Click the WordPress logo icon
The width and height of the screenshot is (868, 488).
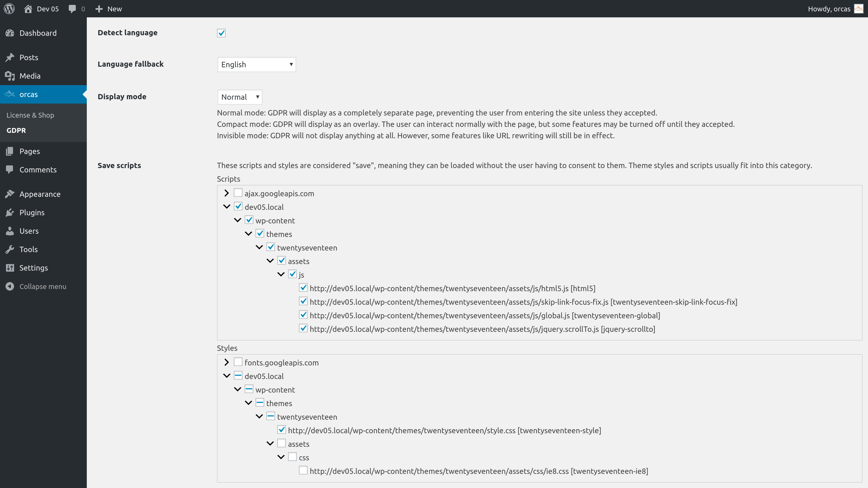(x=9, y=9)
